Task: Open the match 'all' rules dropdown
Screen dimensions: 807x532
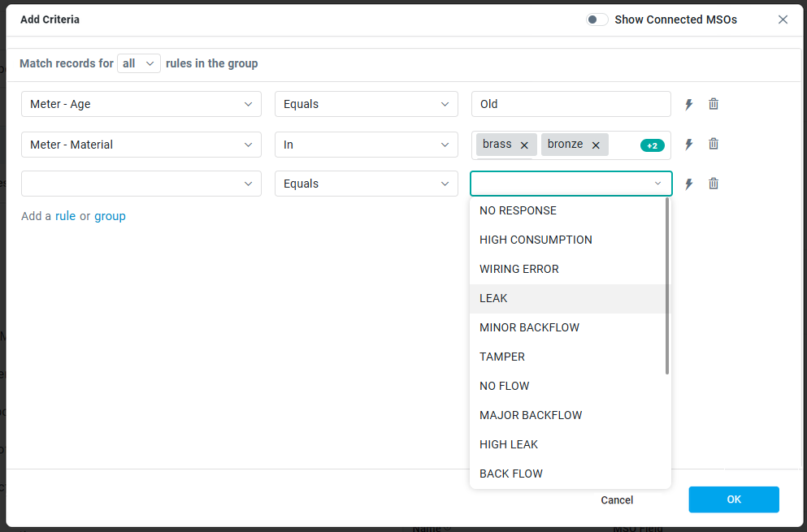Action: coord(139,63)
